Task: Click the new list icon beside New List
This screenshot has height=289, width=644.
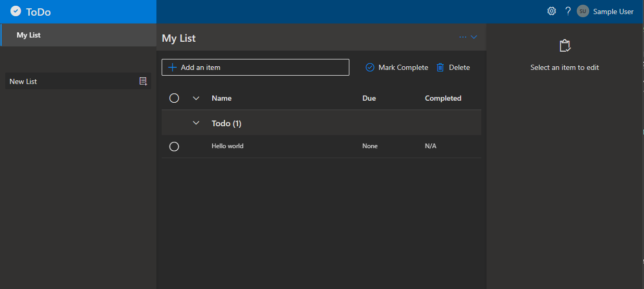Action: tap(143, 81)
